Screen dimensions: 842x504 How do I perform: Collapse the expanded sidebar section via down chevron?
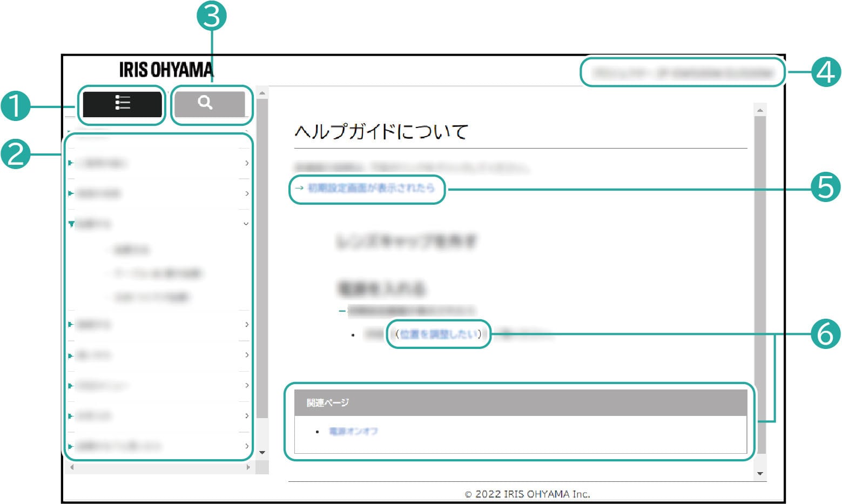pyautogui.click(x=246, y=224)
